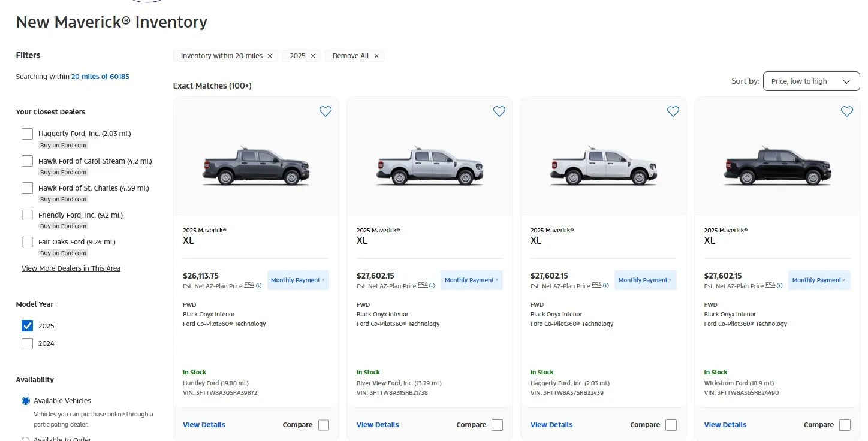
Task: Check the Haggerty Ford, Inc. dealer filter
Action: pos(27,134)
